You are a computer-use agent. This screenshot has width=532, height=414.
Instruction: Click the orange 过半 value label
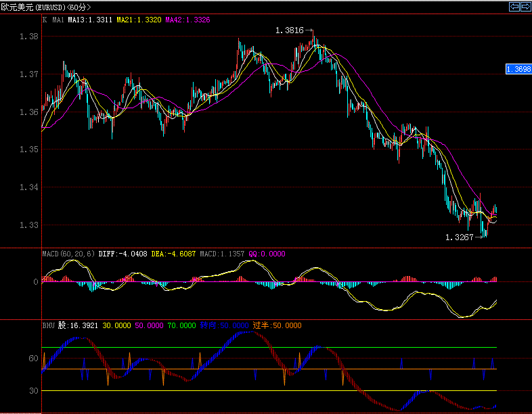pyautogui.click(x=278, y=325)
